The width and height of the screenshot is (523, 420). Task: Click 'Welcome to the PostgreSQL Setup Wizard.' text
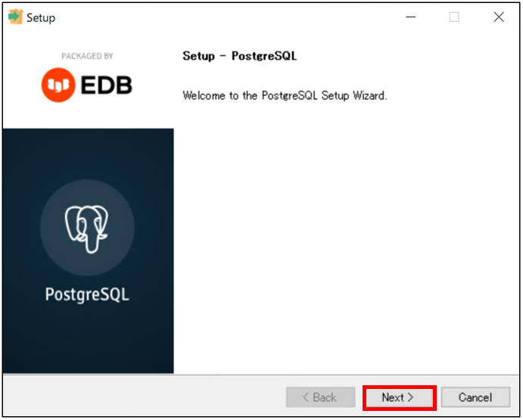pyautogui.click(x=285, y=96)
